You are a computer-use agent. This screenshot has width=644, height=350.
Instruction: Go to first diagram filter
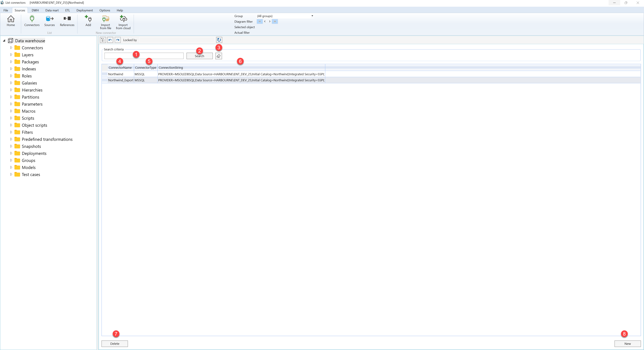tap(259, 21)
